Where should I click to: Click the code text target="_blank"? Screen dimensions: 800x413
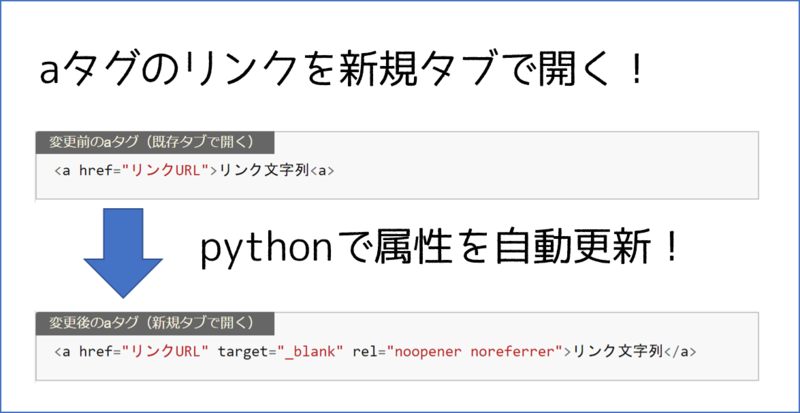click(x=280, y=352)
